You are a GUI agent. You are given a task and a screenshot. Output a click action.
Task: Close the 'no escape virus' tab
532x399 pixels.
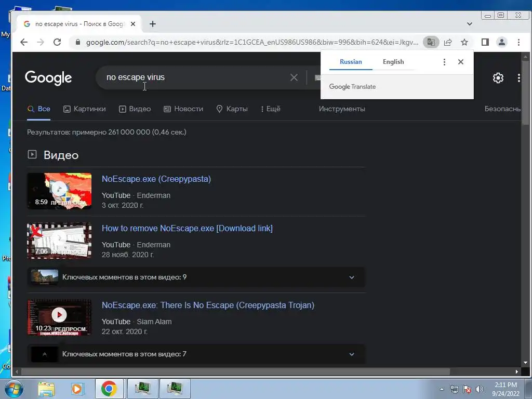133,24
